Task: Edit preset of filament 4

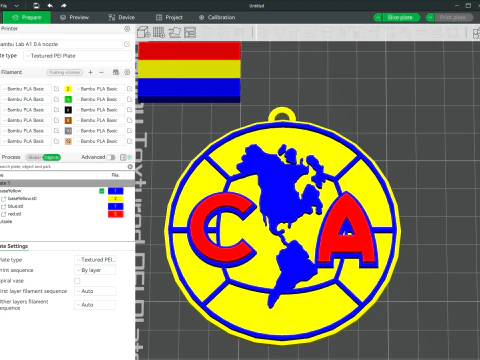Action: tap(129, 99)
